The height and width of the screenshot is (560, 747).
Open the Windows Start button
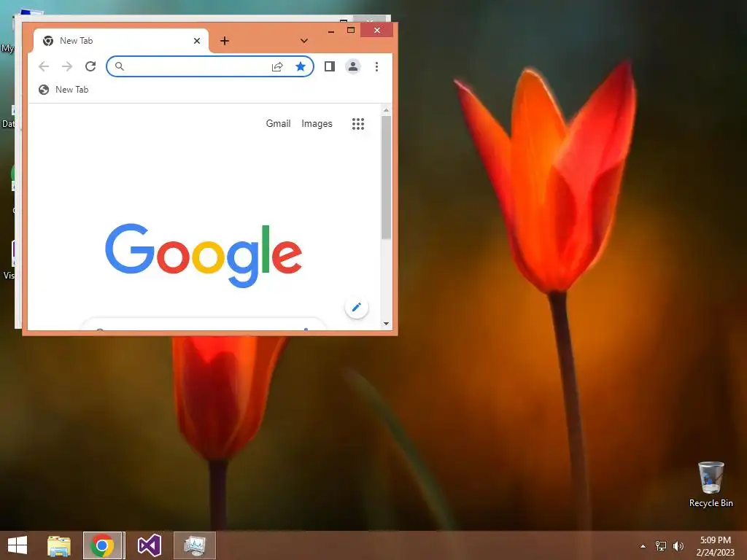[18, 545]
